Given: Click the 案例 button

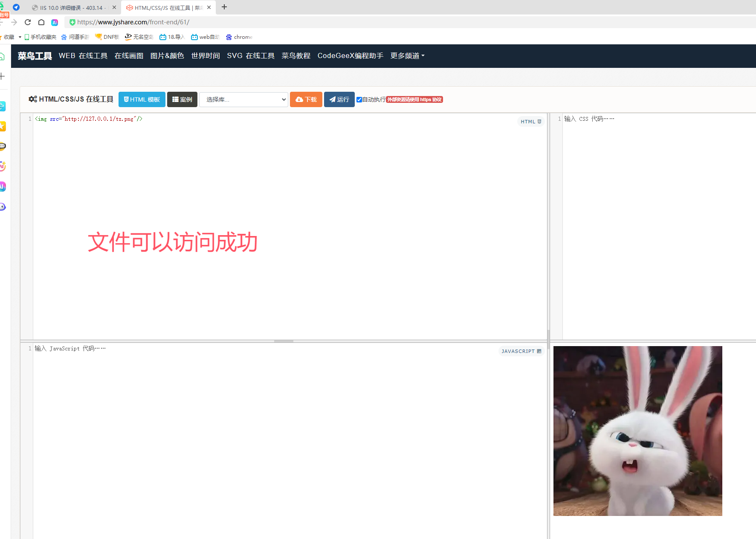Looking at the screenshot, I should click(x=182, y=99).
